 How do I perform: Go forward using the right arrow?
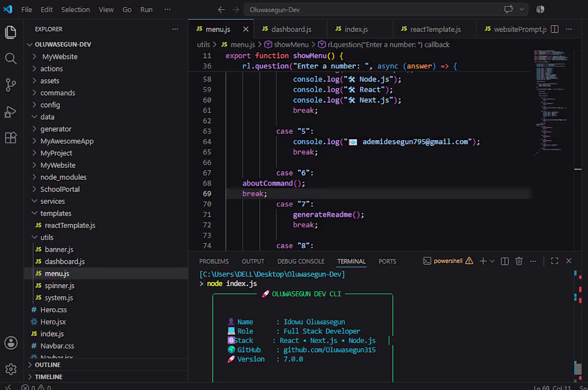click(236, 10)
